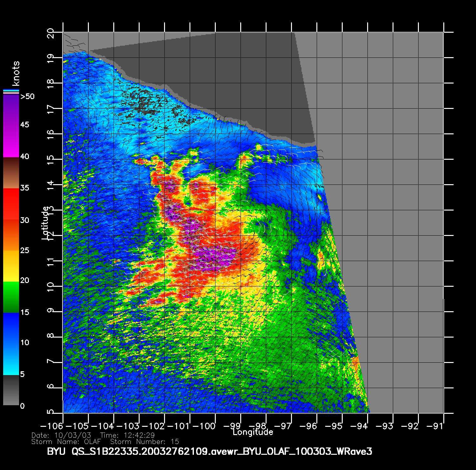Pick the red 30-35 knots legend band
The height and width of the screenshot is (470, 476).
coord(11,204)
